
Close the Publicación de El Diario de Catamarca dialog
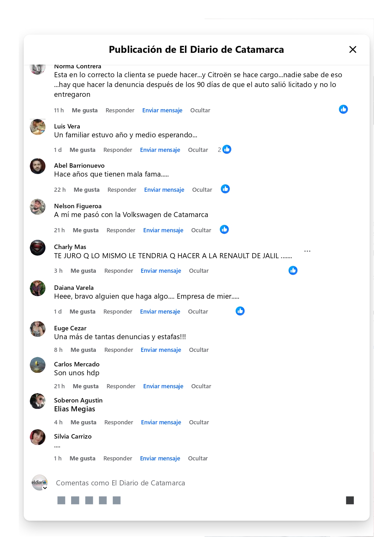352,50
